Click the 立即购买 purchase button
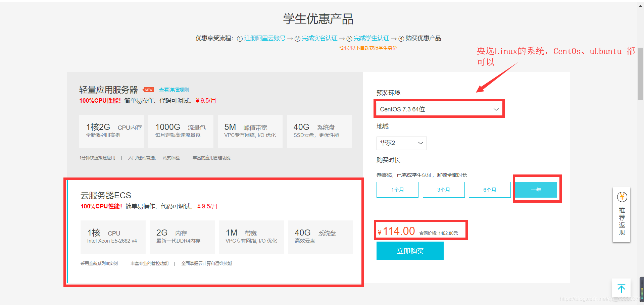This screenshot has width=644, height=305. tap(410, 251)
